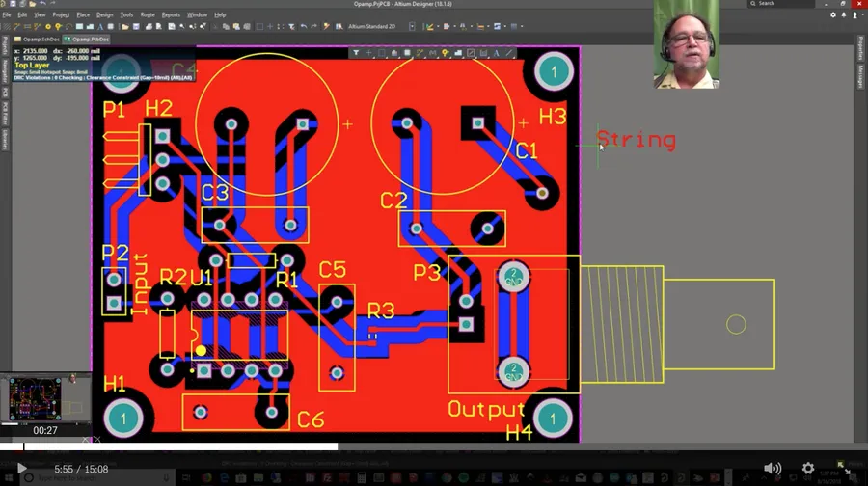Screen dimensions: 868x486
Task: Click the C5 designator text
Action: click(332, 270)
